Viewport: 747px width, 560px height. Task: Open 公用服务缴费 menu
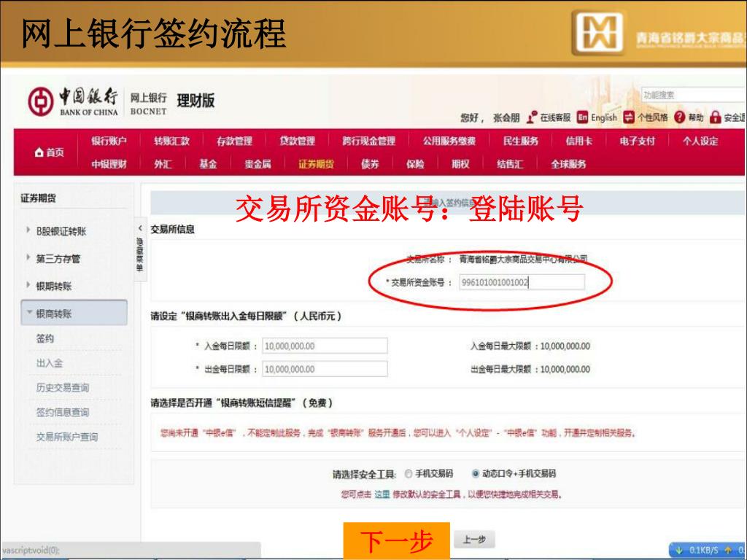(x=449, y=141)
